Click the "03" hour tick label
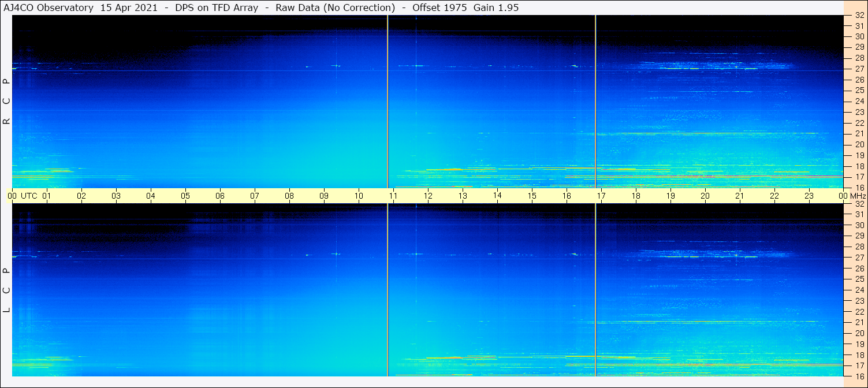Viewport: 868px width, 388px height. click(116, 196)
